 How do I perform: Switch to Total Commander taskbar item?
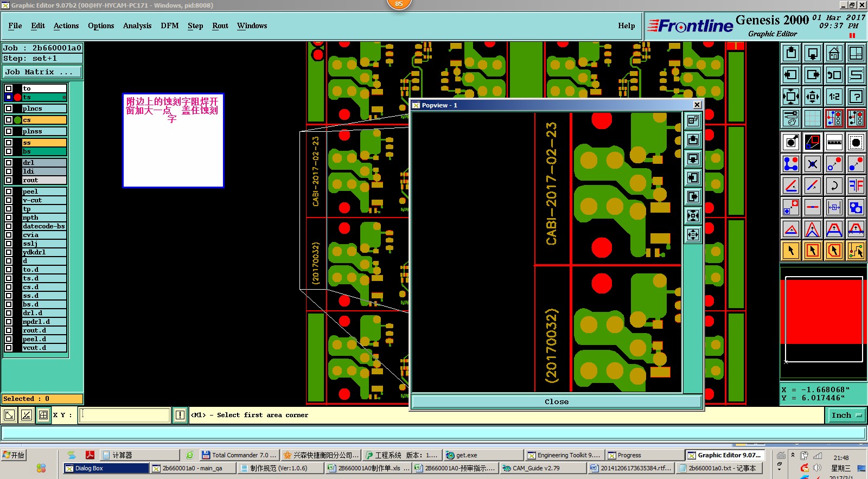(x=238, y=455)
